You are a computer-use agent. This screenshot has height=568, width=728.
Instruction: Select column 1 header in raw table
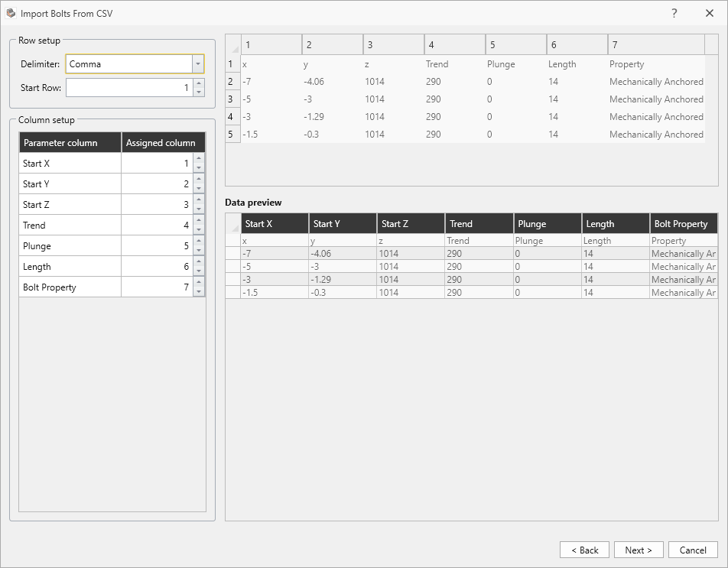click(x=271, y=44)
